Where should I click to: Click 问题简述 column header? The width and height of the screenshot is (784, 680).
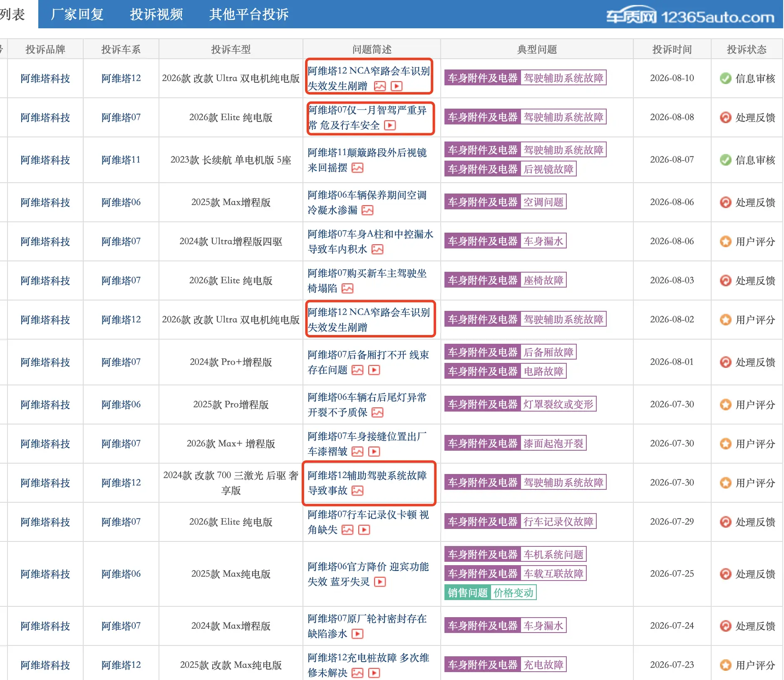[372, 50]
